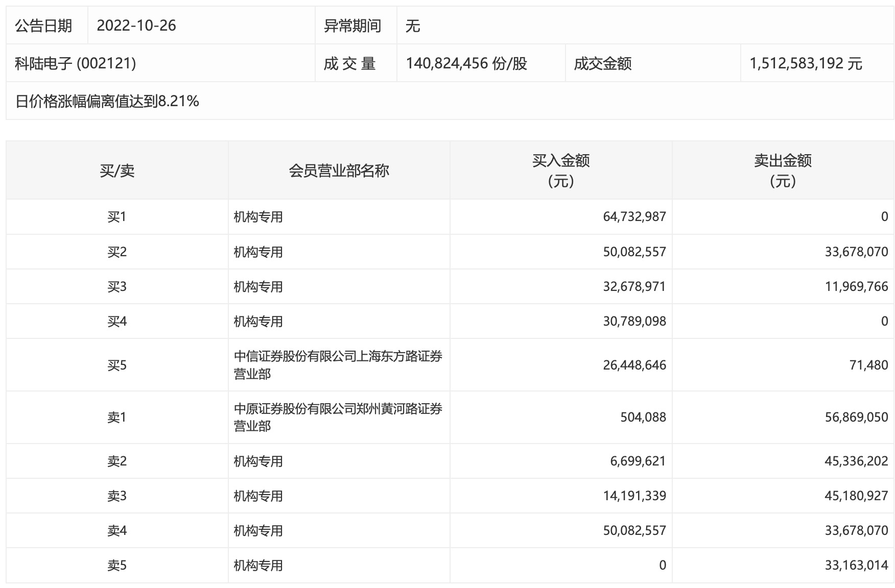Image resolution: width=895 pixels, height=588 pixels.
Task: Click the 卖5 row label
Action: point(117,566)
